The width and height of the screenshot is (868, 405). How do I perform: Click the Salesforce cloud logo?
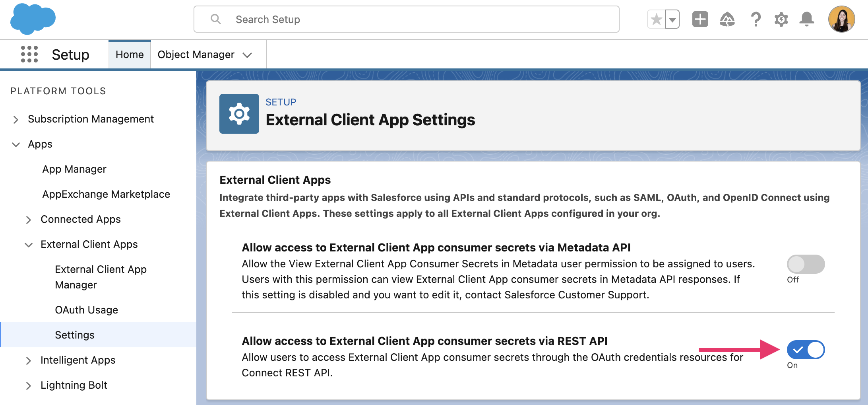(33, 19)
